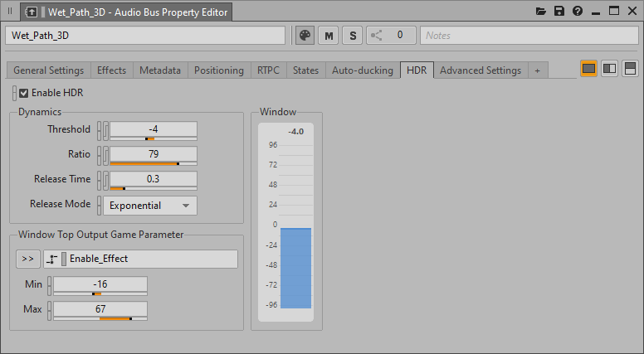This screenshot has height=354, width=644.
Task: Open help with question mark icon
Action: point(577,12)
